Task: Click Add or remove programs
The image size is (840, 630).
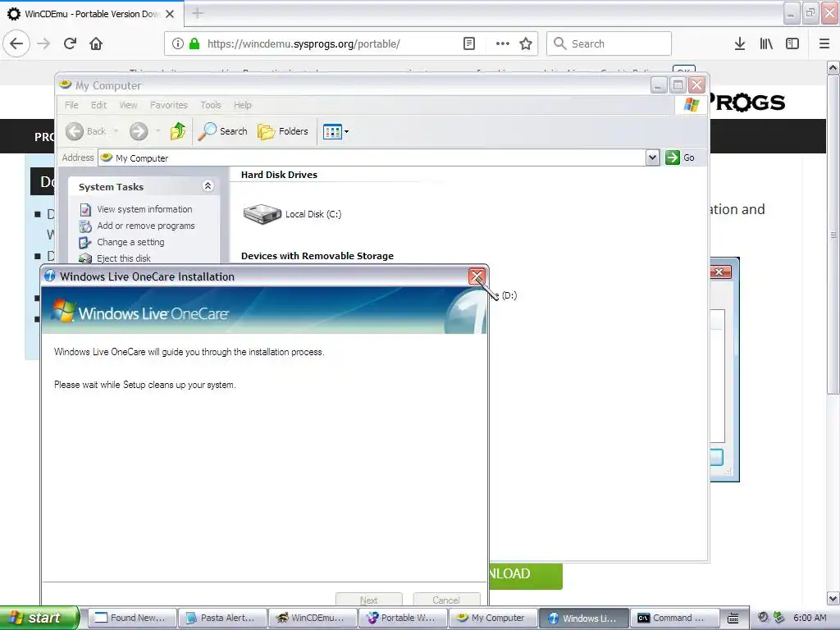Action: [146, 226]
